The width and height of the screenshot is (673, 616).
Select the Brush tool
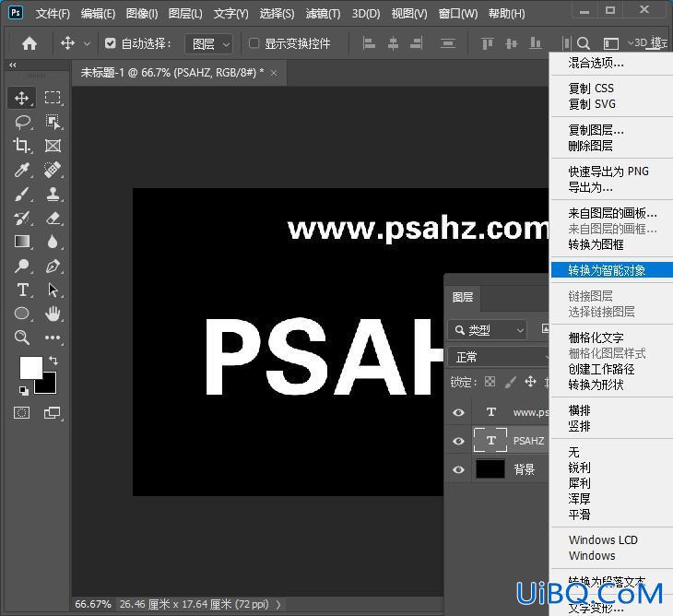tap(21, 194)
